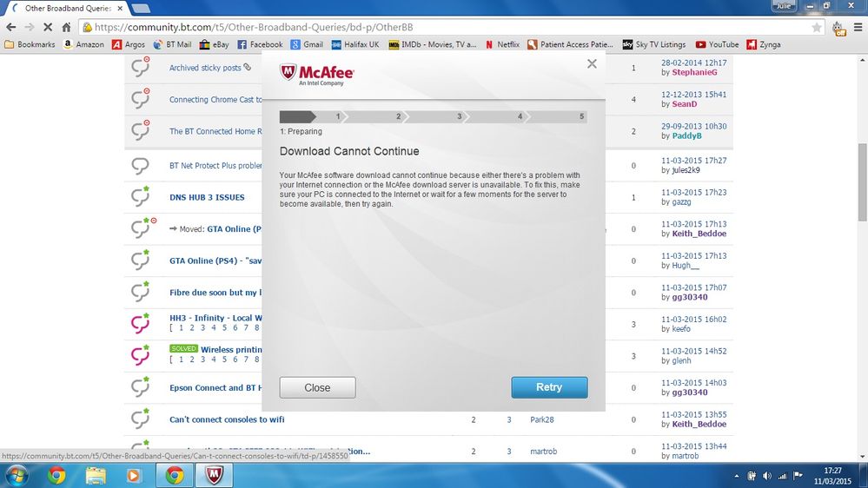Open the Epson Connect and BT thread
The height and width of the screenshot is (488, 868).
[x=215, y=388]
